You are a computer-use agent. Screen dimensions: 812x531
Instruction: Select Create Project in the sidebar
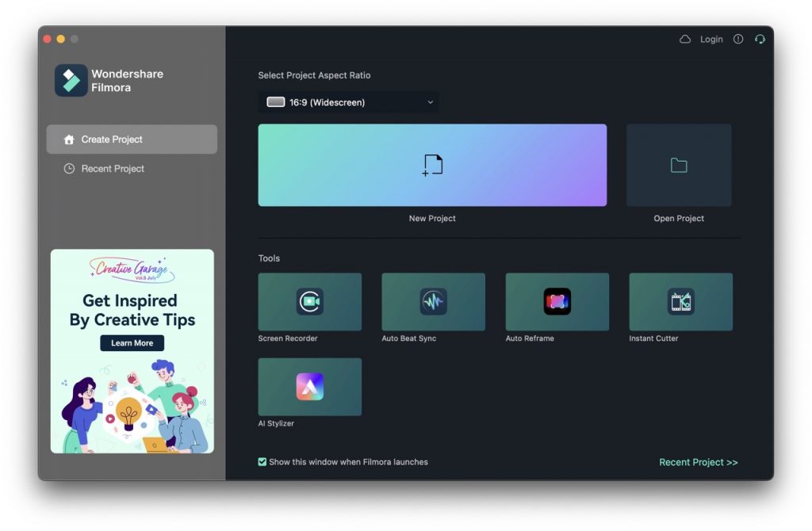coord(132,139)
